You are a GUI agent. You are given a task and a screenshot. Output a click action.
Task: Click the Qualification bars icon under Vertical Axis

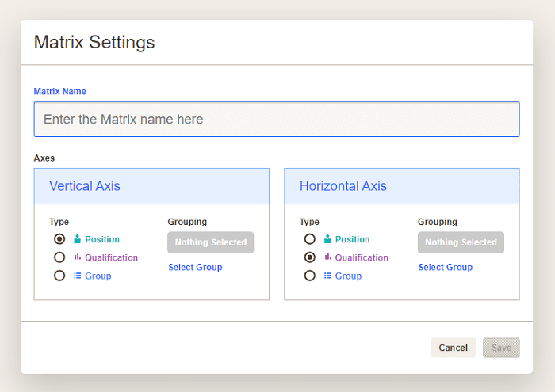(77, 257)
